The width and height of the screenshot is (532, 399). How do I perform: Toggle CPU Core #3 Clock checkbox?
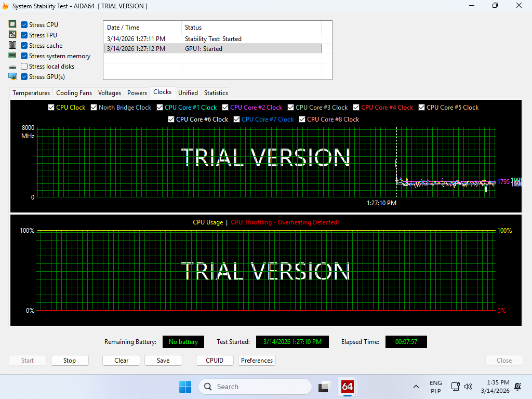click(291, 107)
